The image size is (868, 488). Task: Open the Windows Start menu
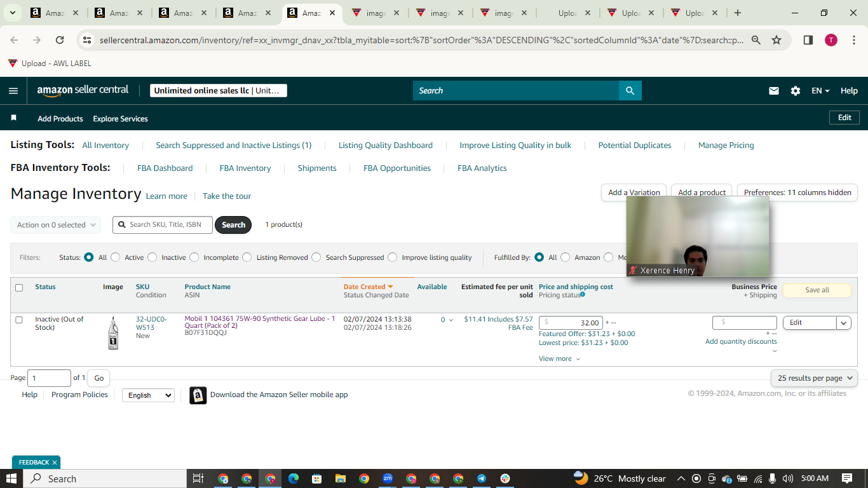(11, 478)
